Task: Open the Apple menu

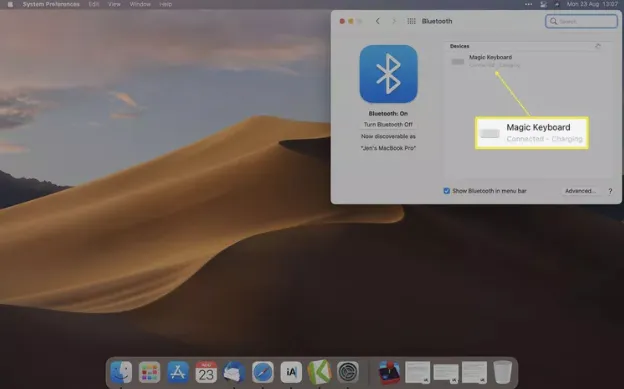Action: (x=10, y=4)
